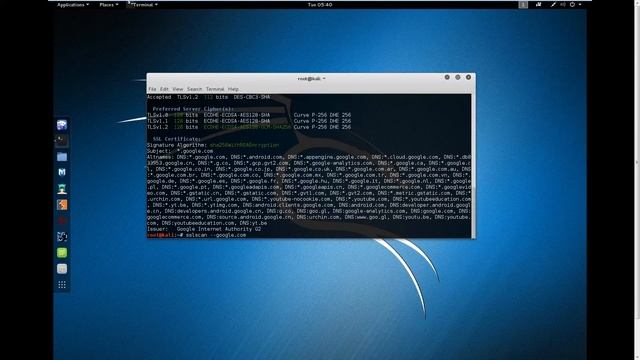Click the 'Signature Algorithm' line
The height and width of the screenshot is (360, 640).
[213, 145]
